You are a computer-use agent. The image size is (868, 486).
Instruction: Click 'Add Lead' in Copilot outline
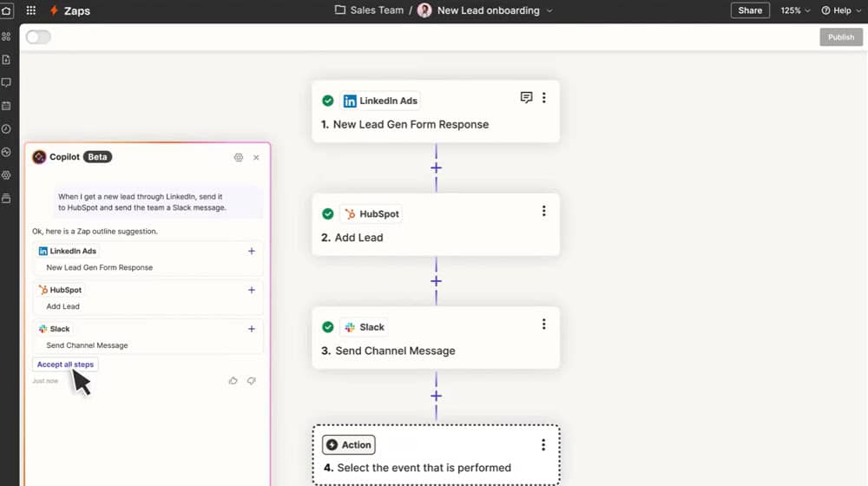click(63, 306)
